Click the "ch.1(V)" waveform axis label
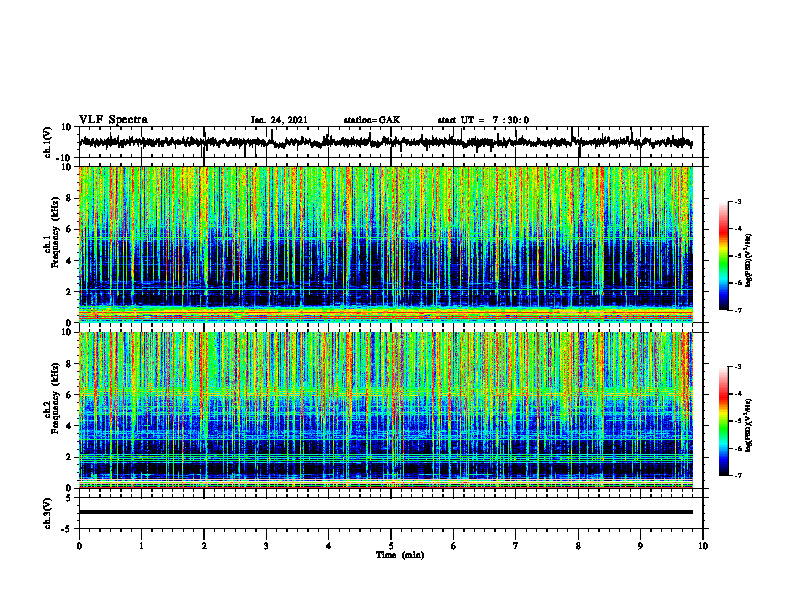The width and height of the screenshot is (792, 612). pos(48,142)
